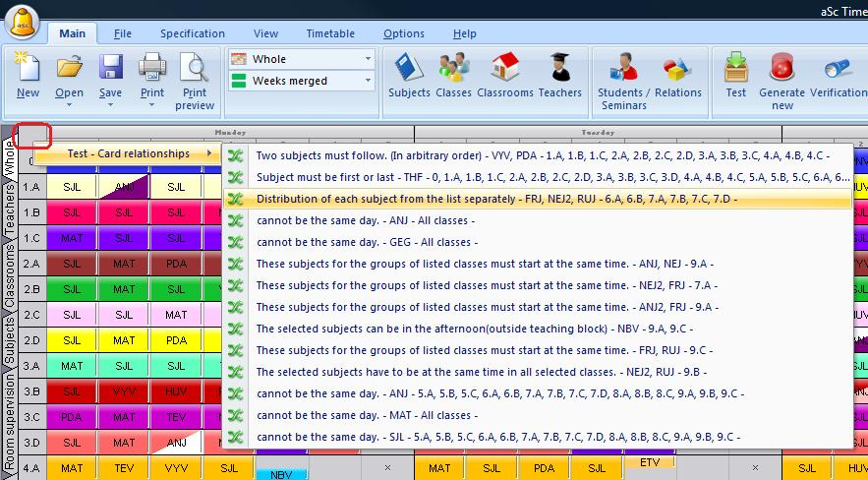Click the Students / Seminars icon
This screenshot has height=480, width=868.
pos(622,69)
